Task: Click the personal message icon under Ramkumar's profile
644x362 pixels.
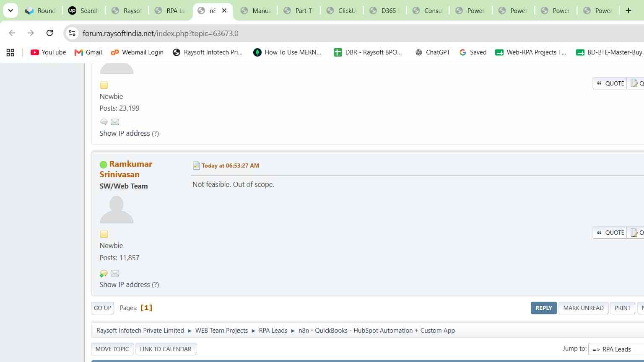Action: pyautogui.click(x=104, y=273)
